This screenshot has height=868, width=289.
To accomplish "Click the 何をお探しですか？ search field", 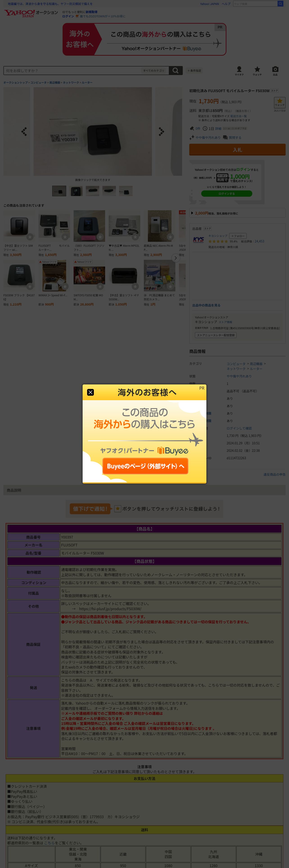I will point(72,71).
